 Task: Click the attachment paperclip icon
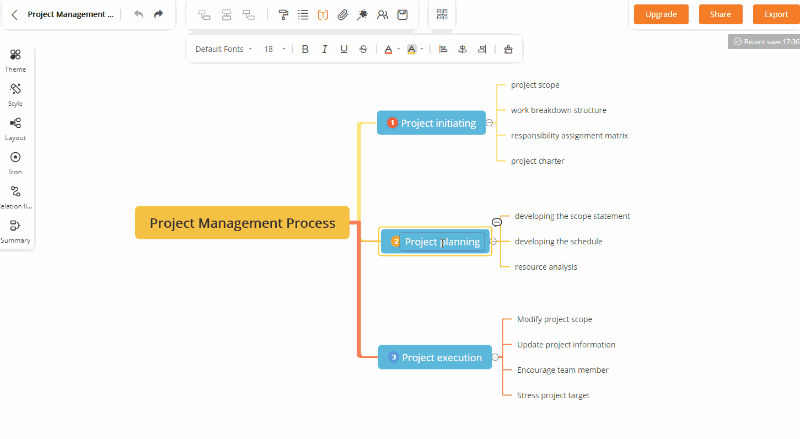click(x=342, y=15)
